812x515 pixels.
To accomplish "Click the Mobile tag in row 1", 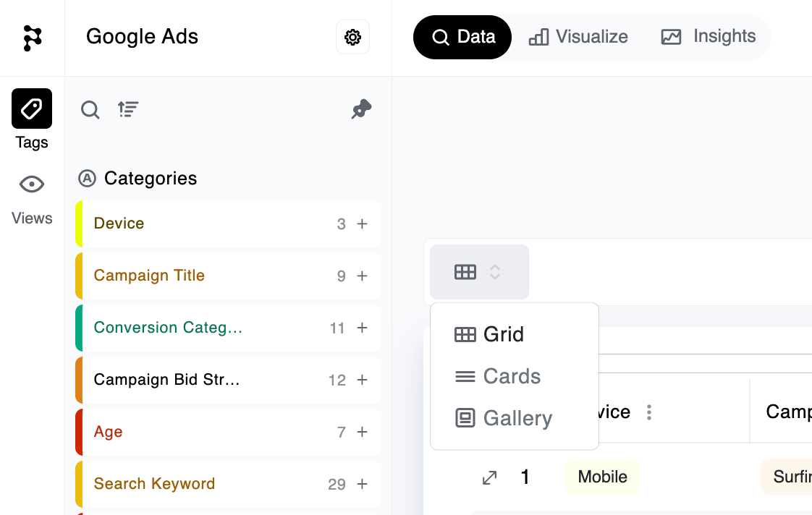I will [602, 477].
